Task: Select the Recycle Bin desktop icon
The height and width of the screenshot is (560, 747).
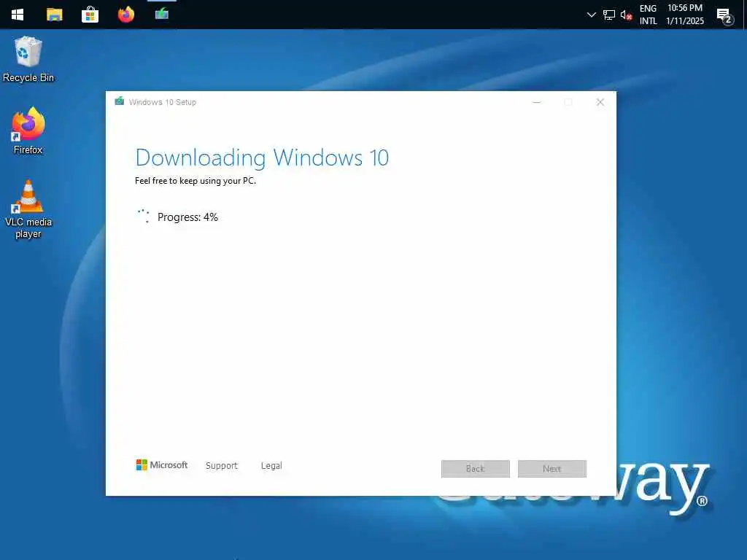Action: (28, 60)
